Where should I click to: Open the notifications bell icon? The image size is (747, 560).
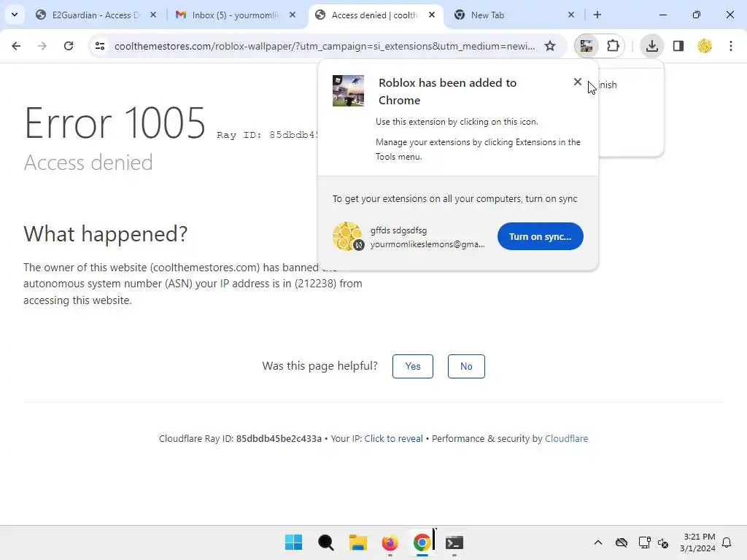727,542
